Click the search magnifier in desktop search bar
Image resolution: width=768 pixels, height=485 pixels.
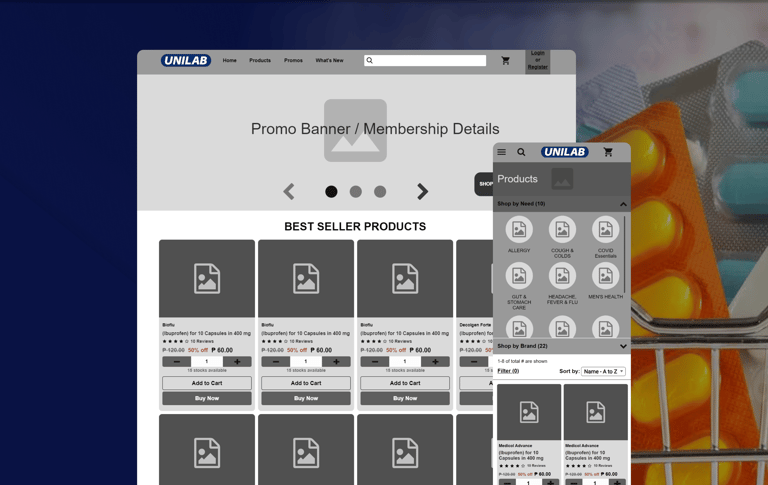pyautogui.click(x=370, y=60)
